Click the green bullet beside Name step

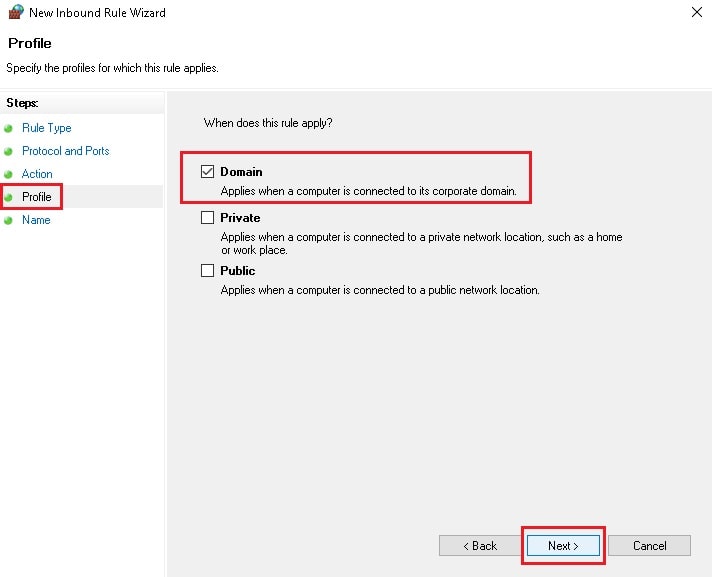point(8,220)
